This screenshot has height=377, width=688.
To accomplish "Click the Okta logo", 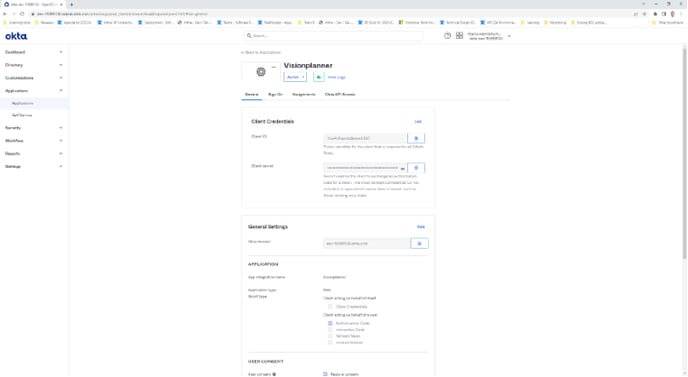I will point(16,36).
